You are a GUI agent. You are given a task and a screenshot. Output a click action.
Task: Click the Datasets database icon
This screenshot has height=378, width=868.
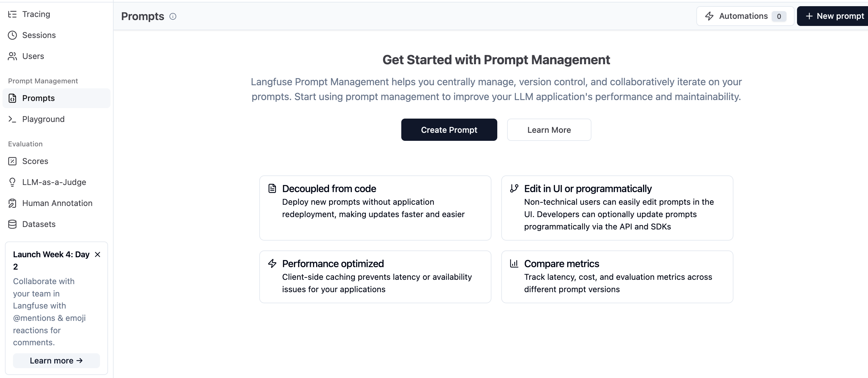[x=12, y=224]
